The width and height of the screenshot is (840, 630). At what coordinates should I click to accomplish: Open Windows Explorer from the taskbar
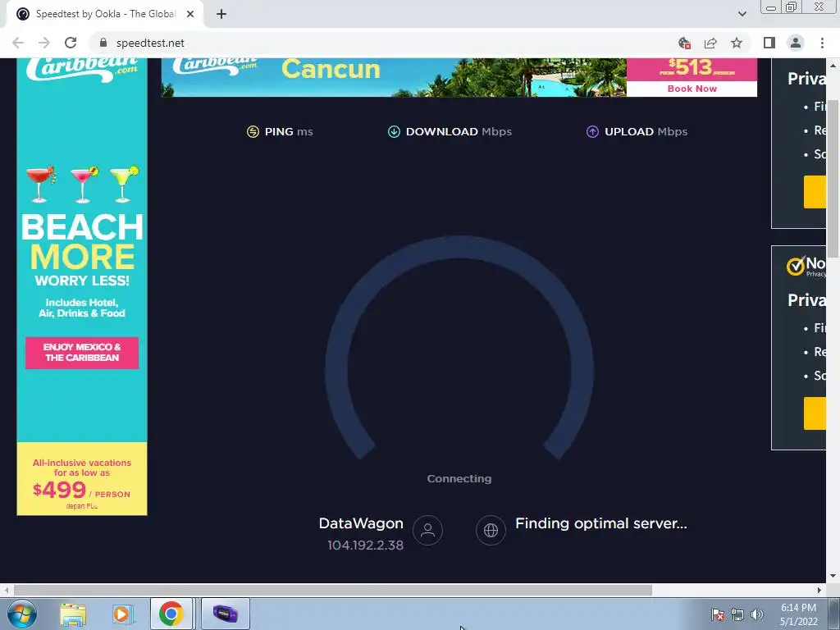tap(73, 614)
